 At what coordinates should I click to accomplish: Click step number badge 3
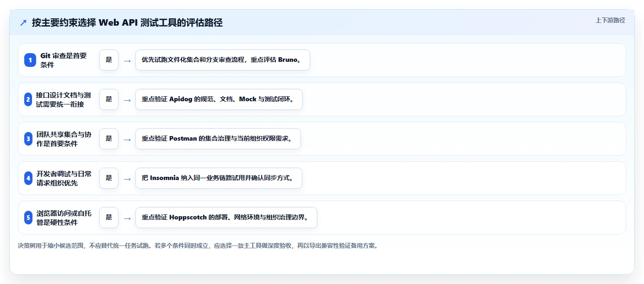coord(28,139)
